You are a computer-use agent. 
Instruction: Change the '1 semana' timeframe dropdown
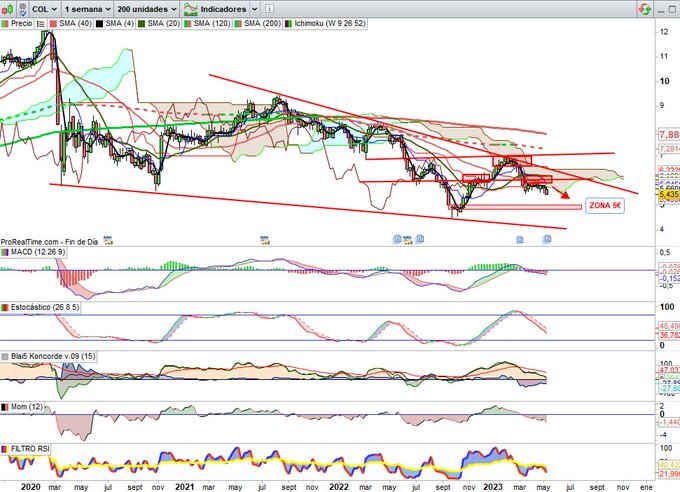88,9
